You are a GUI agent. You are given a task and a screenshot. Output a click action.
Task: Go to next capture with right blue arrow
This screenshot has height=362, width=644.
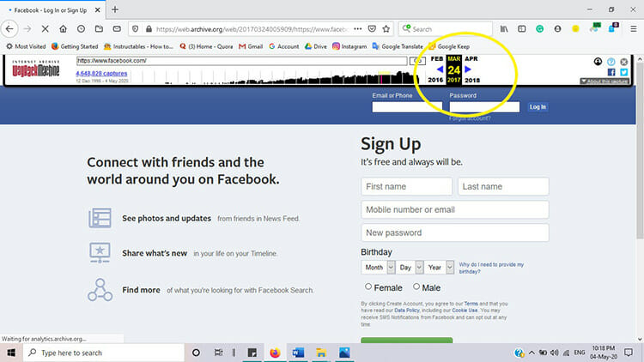pos(468,69)
